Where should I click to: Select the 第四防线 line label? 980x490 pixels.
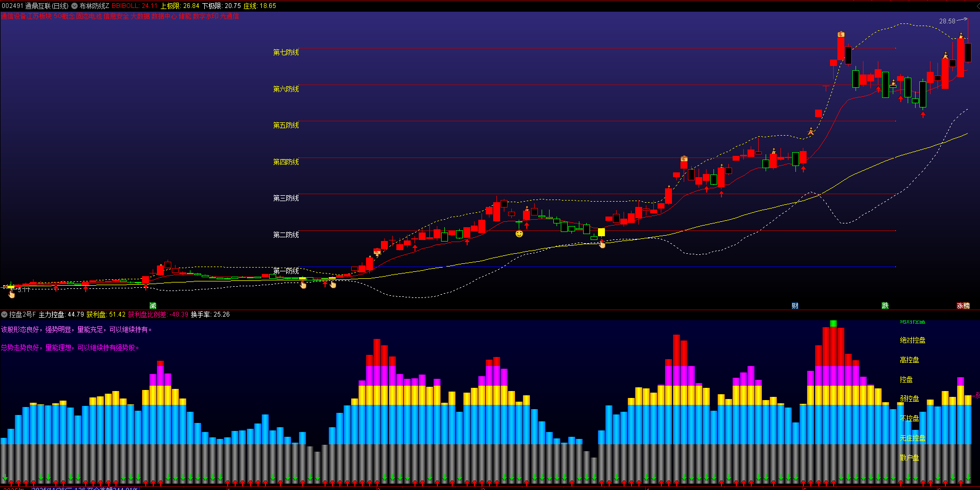click(286, 162)
